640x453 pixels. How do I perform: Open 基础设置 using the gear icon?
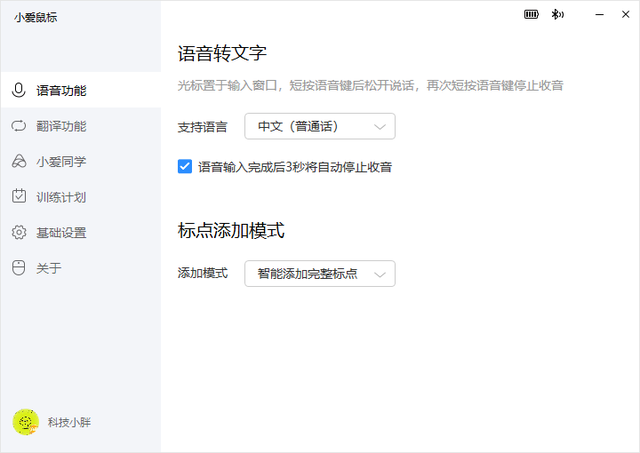pos(18,233)
